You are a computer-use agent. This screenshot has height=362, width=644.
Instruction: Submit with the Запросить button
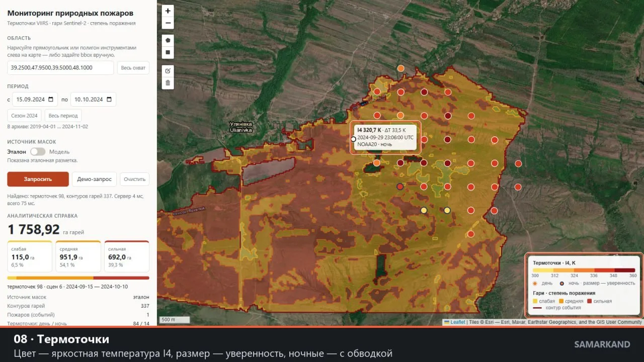coord(38,179)
